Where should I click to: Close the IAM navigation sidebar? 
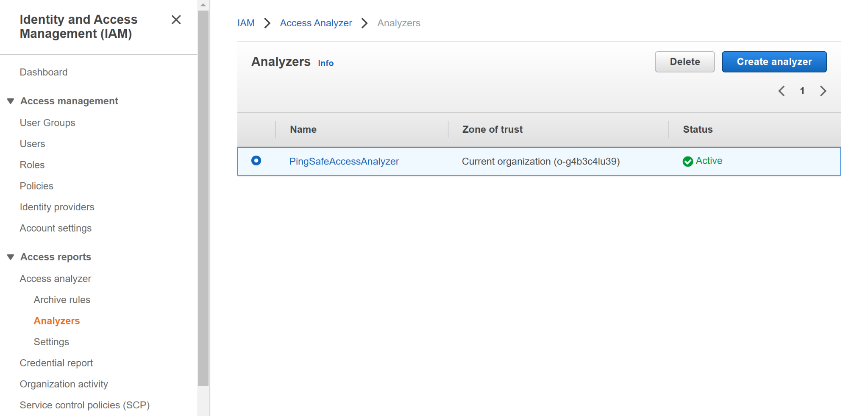(176, 20)
